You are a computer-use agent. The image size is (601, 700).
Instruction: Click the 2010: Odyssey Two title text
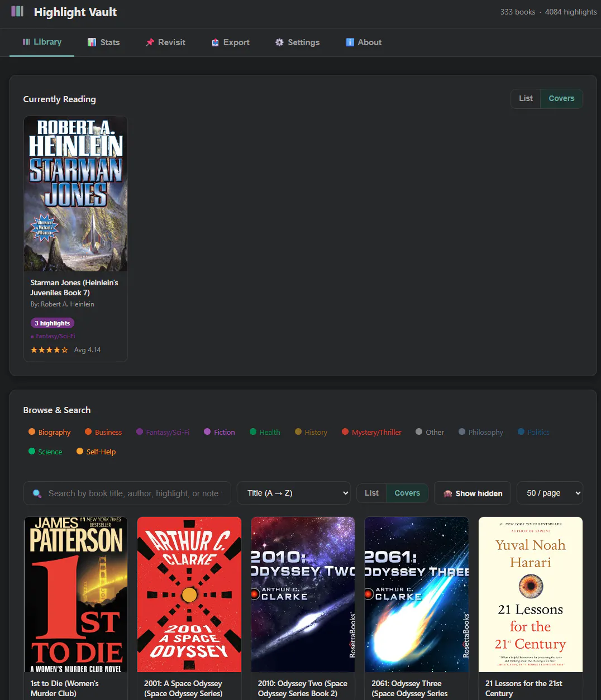point(303,688)
